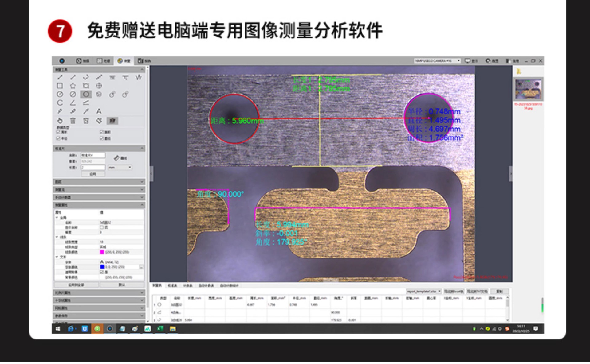590x364 pixels.
Task: Select the arc measurement tool
Action: click(x=60, y=103)
